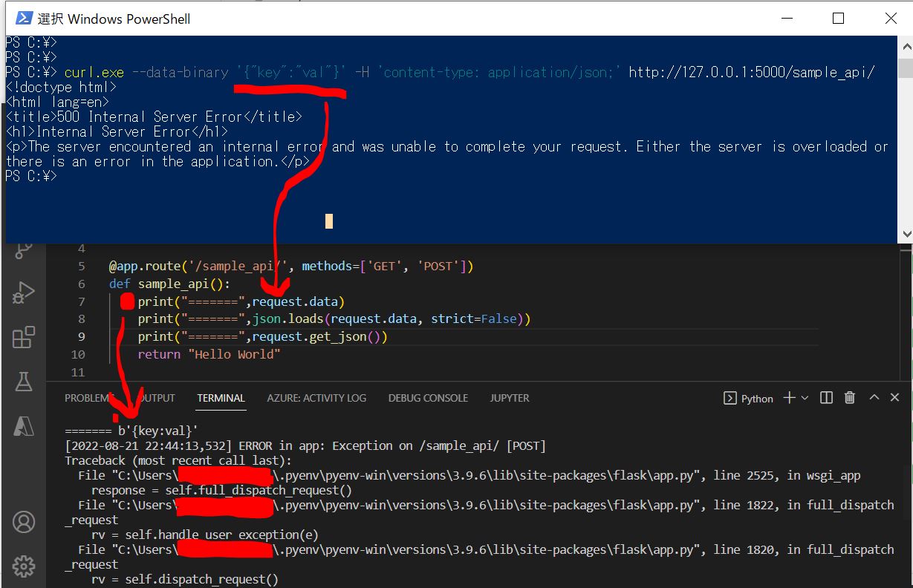Switch to the DEBUG CONSOLE tab
913x588 pixels.
tap(428, 398)
